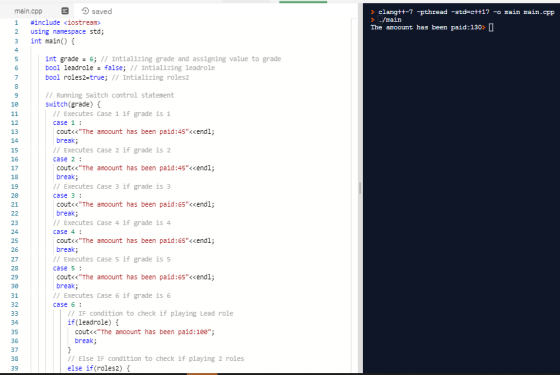Viewport: 560px width, 375px height.
Task: Click line number 32 in the gutter
Action: pos(14,305)
